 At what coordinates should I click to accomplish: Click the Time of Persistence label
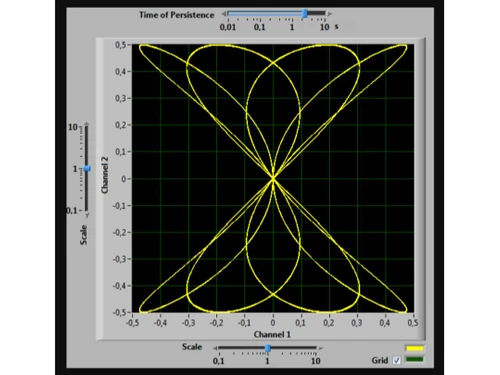click(176, 15)
